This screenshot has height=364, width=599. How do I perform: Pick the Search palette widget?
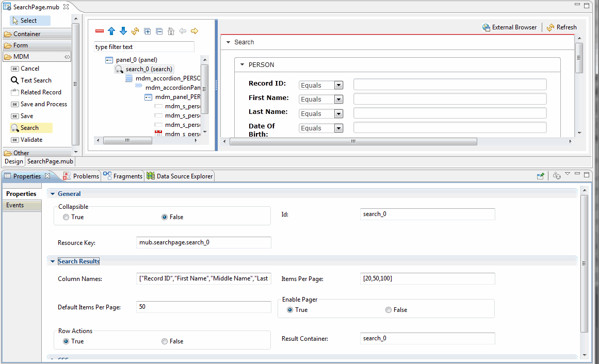click(x=31, y=128)
